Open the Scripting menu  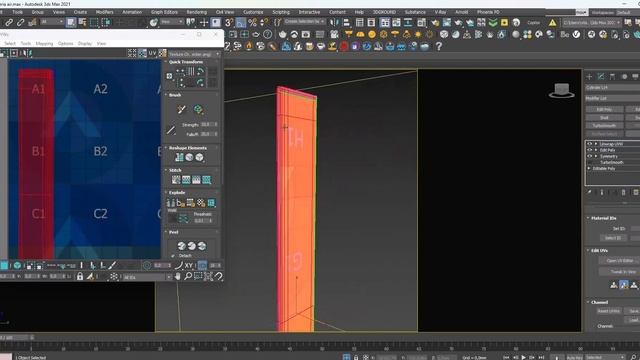[281, 12]
